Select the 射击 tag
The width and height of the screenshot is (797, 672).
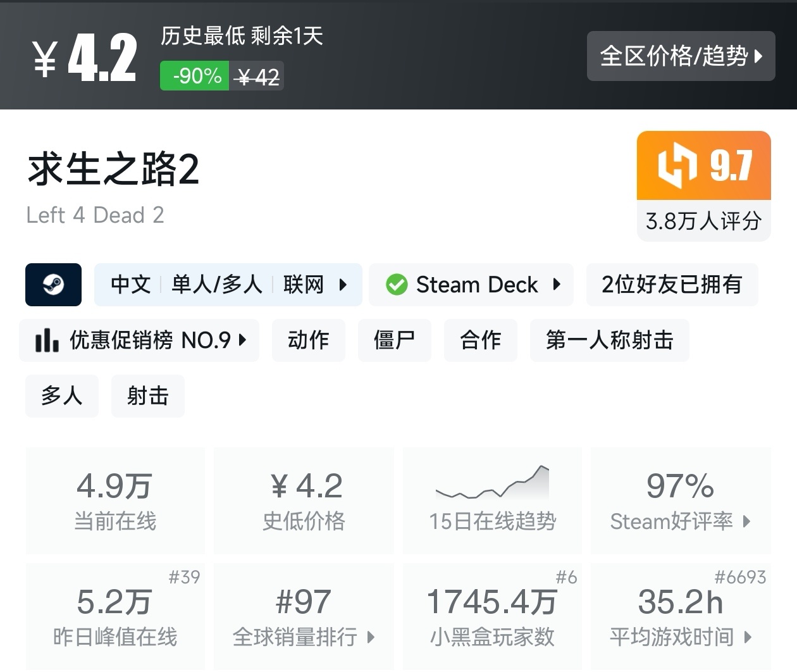[x=147, y=396]
